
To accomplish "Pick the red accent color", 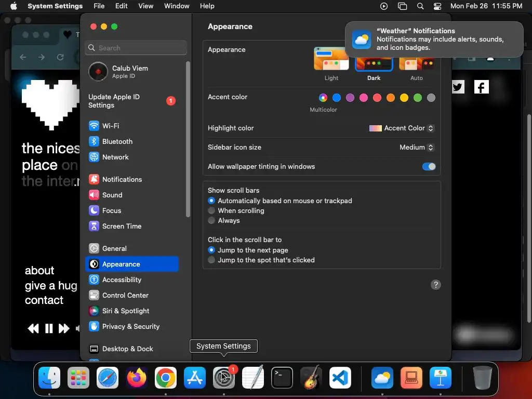I will [x=377, y=98].
